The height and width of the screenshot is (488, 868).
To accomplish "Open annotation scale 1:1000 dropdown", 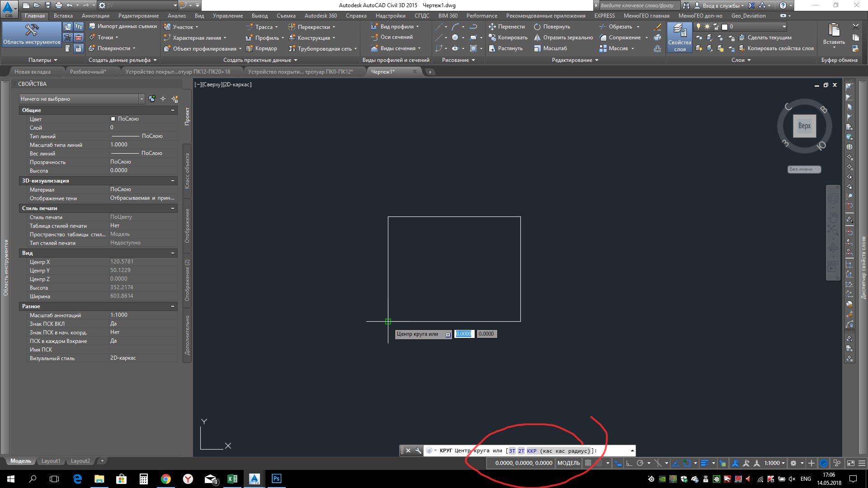I will pos(774,463).
